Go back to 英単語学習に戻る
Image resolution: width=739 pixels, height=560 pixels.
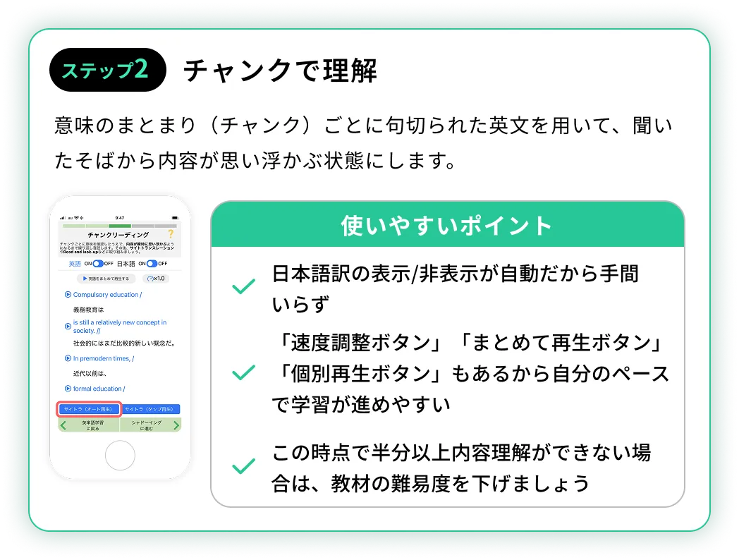click(x=89, y=425)
